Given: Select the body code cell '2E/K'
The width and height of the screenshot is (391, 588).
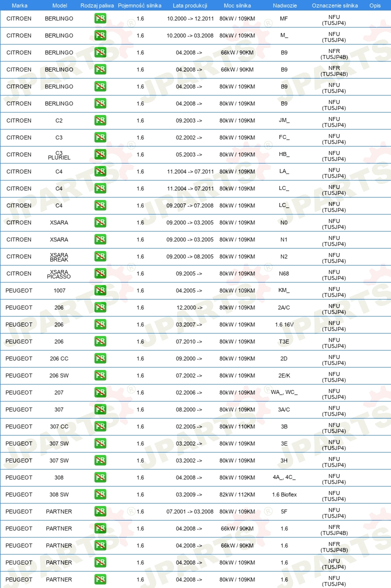Looking at the screenshot, I should pos(284,375).
